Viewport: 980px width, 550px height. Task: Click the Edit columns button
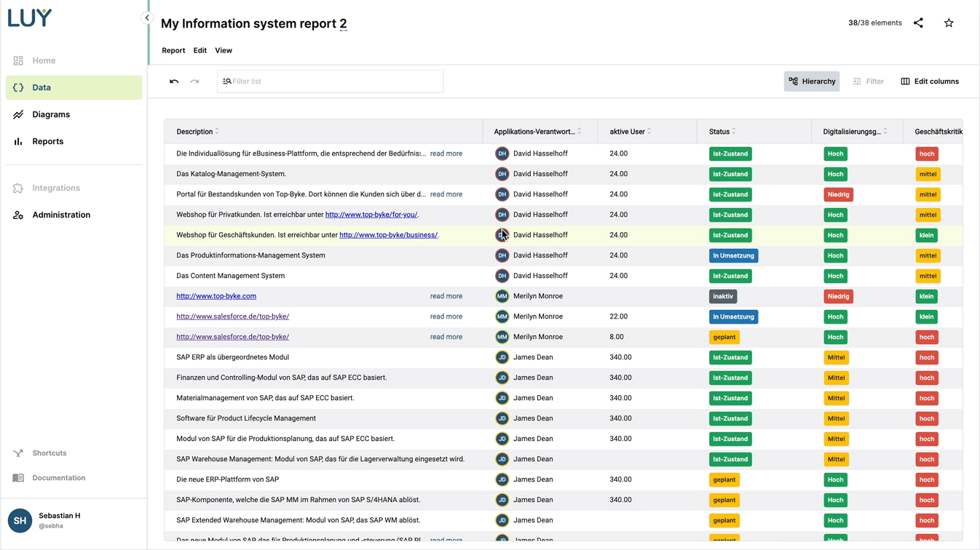click(930, 81)
